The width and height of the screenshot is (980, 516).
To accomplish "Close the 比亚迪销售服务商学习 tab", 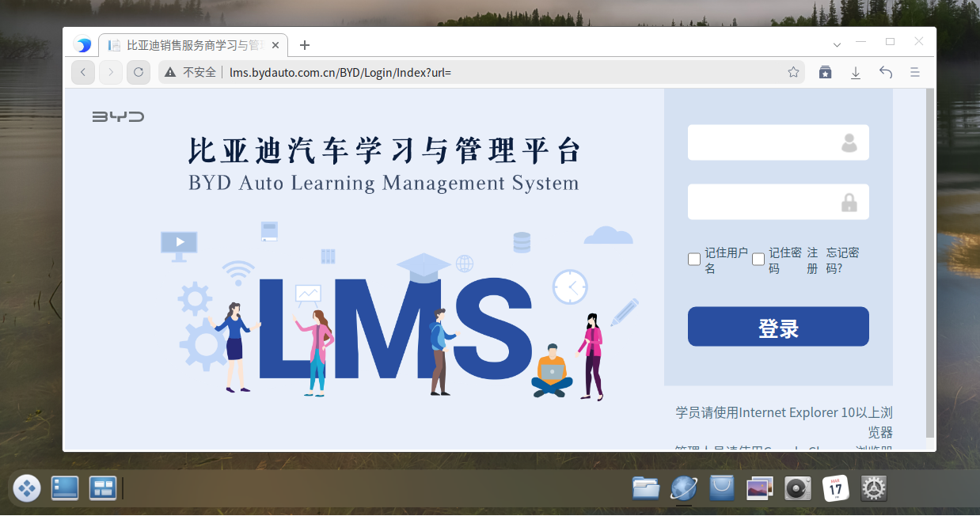I will [x=275, y=45].
